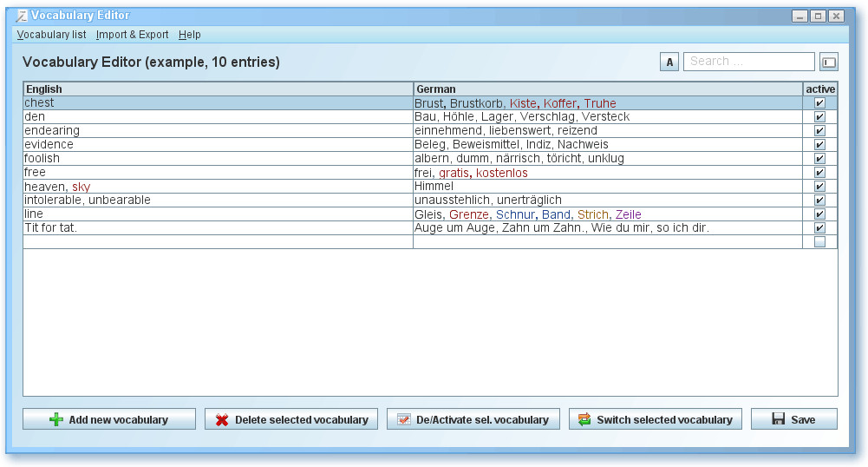Viewport: 868px width, 467px height.
Task: Sort by the English column header
Action: pos(219,89)
